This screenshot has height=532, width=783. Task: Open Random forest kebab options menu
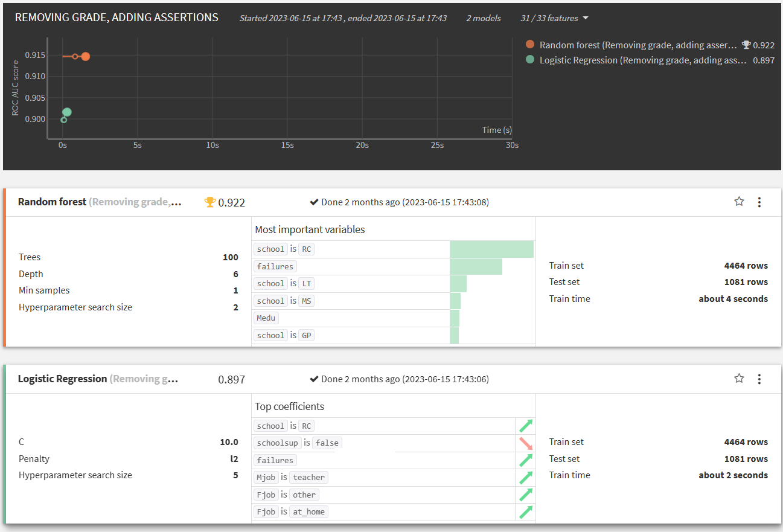tap(759, 202)
